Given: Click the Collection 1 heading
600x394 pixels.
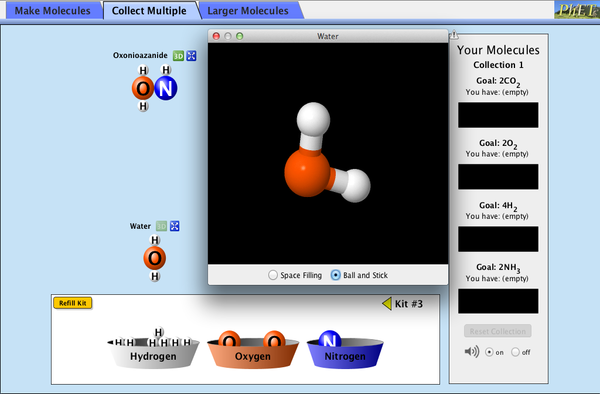Looking at the screenshot, I should [x=498, y=65].
